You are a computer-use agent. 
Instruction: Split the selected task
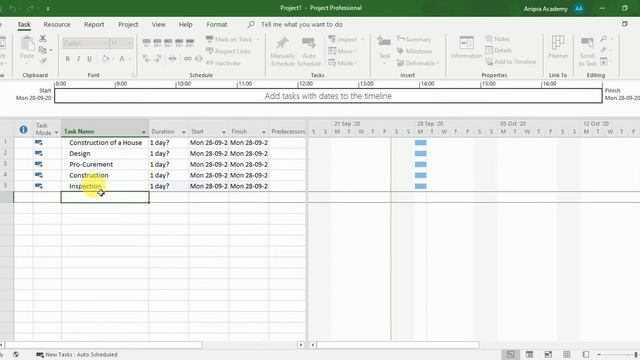(172, 59)
